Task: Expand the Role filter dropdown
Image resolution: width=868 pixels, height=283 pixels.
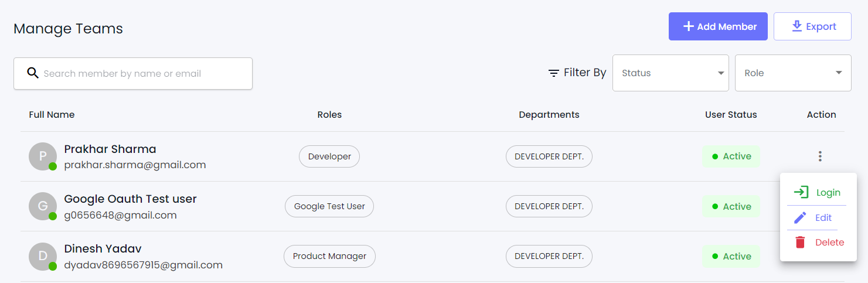Action: tap(792, 73)
